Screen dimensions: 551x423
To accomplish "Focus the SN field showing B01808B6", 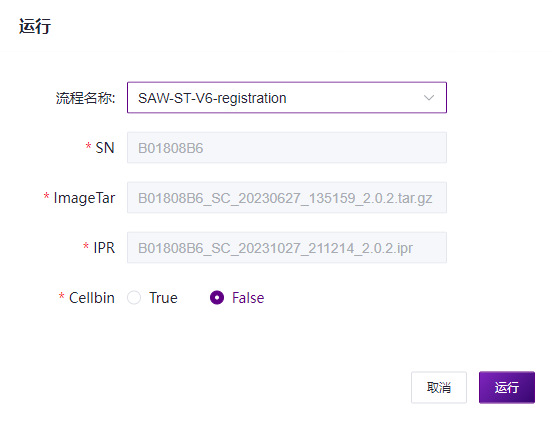I will click(x=287, y=148).
